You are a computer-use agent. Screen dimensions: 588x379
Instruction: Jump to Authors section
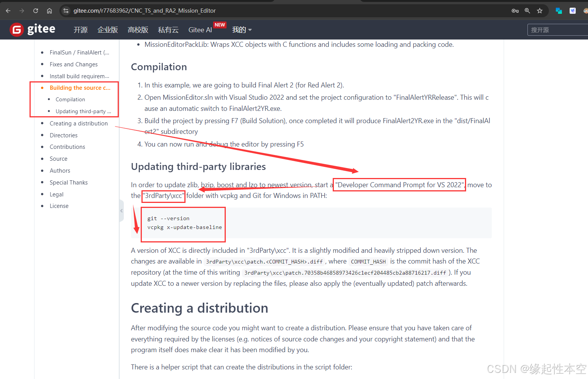60,171
